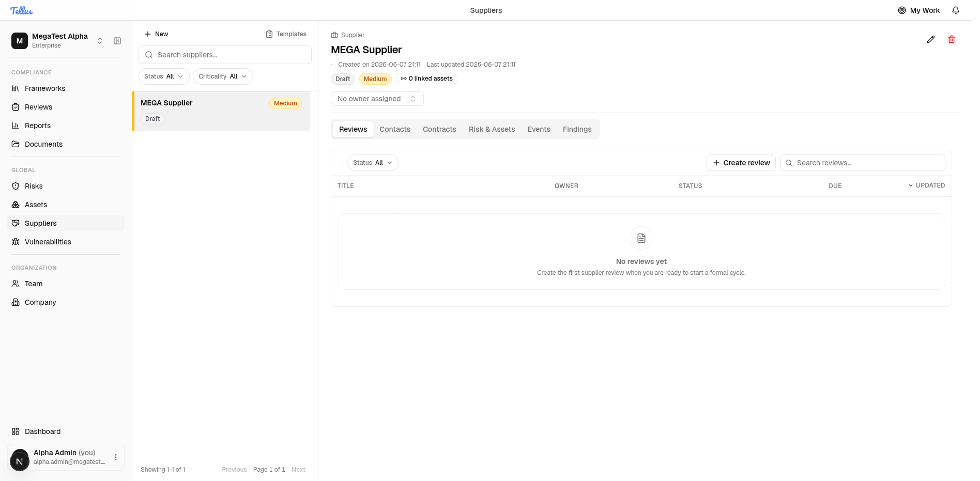Viewport: 980px width, 481px height.
Task: Click the Create review button
Action: [741, 163]
